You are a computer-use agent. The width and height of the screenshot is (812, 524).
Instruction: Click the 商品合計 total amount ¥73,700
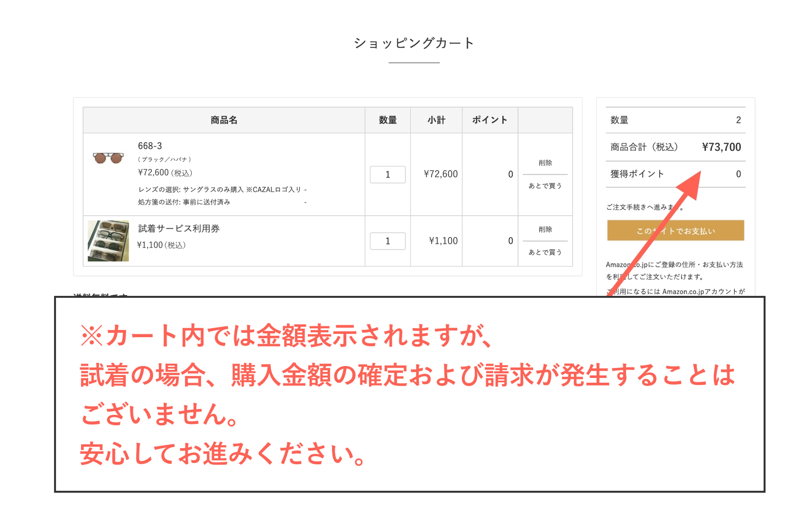[722, 147]
